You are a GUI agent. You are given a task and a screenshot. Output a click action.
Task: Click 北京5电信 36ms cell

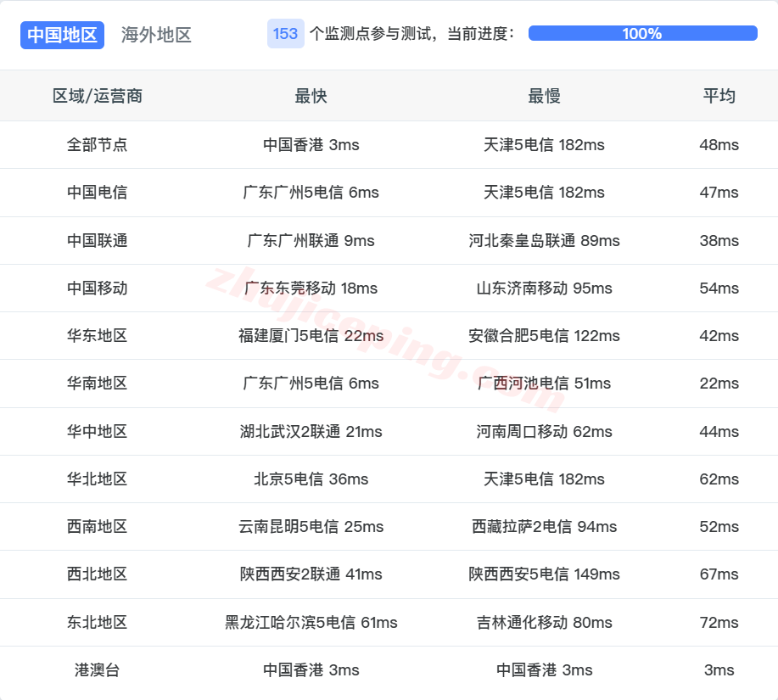311,479
